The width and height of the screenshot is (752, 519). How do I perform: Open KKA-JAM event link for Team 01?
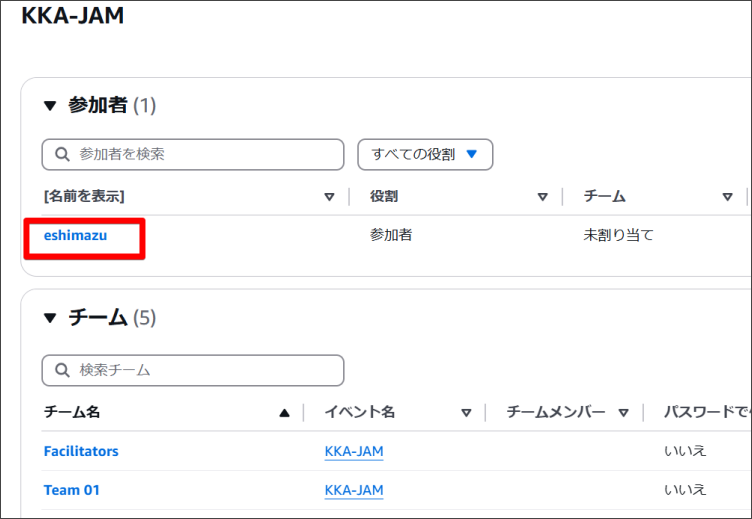tap(354, 490)
